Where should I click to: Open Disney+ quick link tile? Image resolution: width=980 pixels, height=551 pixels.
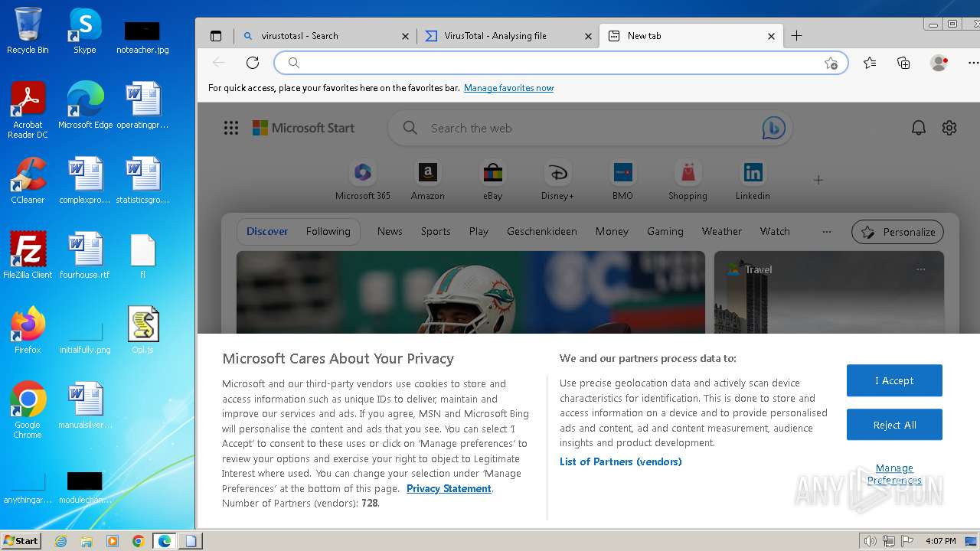557,181
